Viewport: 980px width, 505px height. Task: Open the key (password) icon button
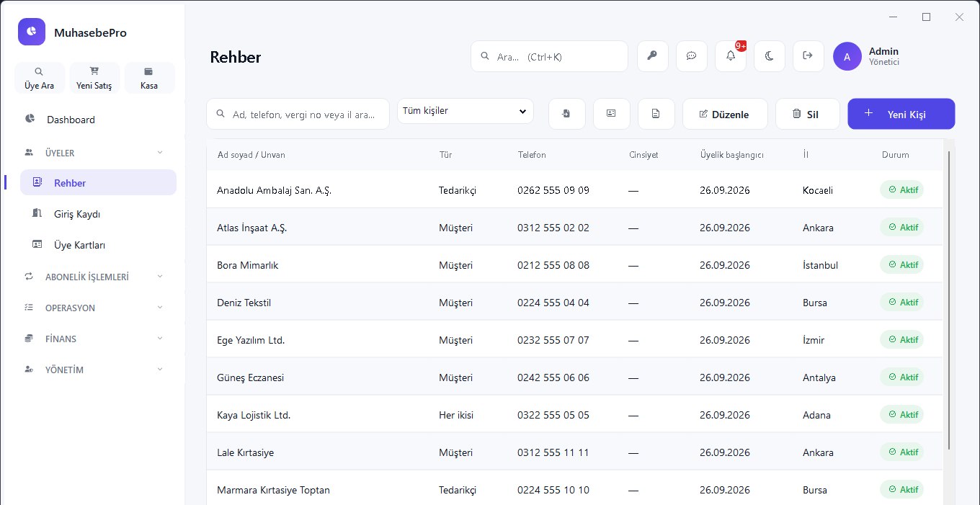[653, 56]
